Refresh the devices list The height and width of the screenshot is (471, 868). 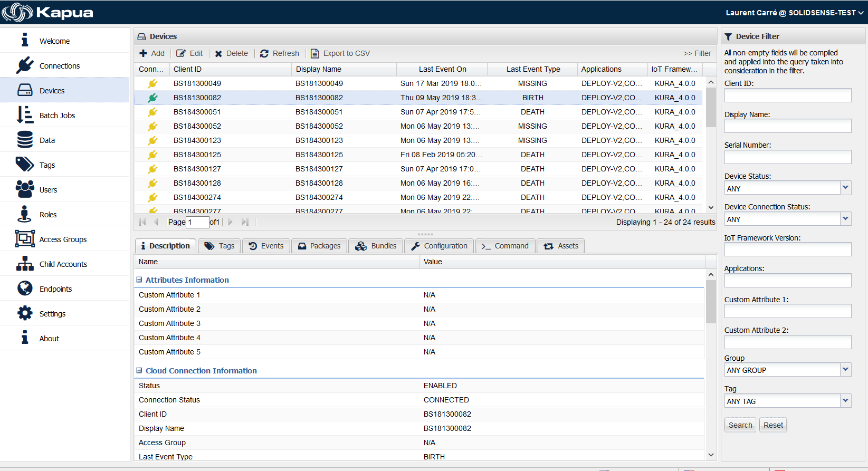pyautogui.click(x=280, y=53)
